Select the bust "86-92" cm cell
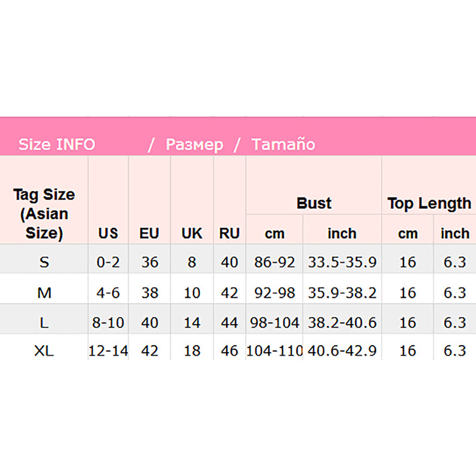Viewport: 476px width, 476px height. pyautogui.click(x=274, y=262)
